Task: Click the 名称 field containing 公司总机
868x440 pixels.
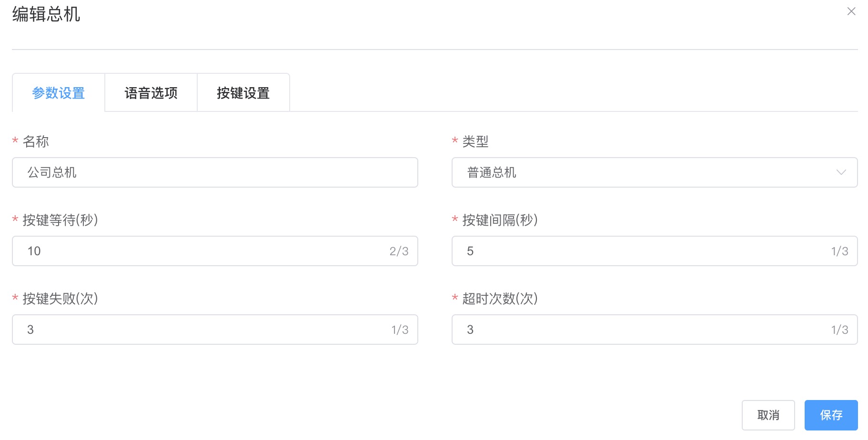Action: 214,172
